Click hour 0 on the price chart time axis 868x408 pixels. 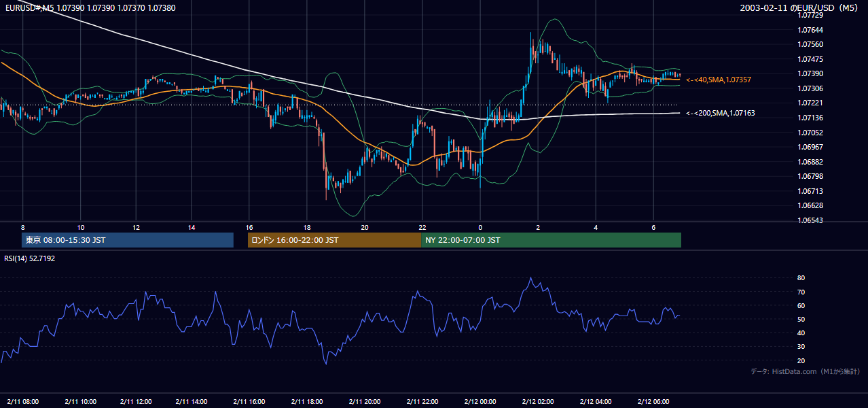pyautogui.click(x=480, y=227)
